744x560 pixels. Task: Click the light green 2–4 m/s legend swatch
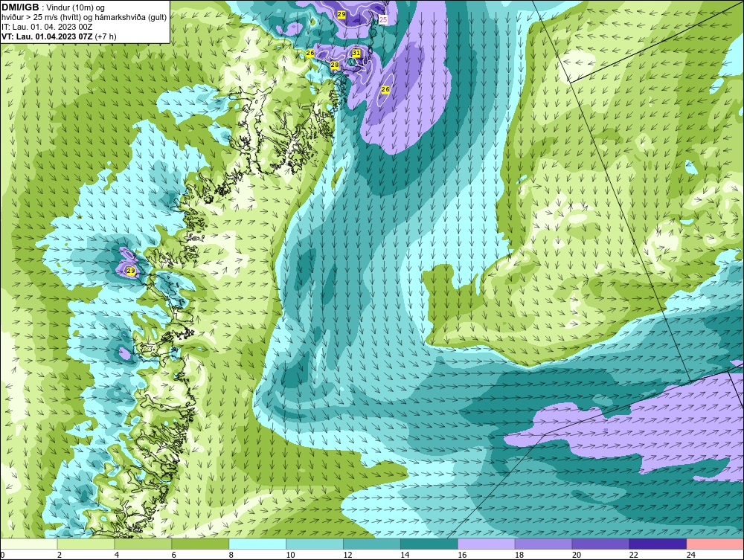tap(86, 544)
